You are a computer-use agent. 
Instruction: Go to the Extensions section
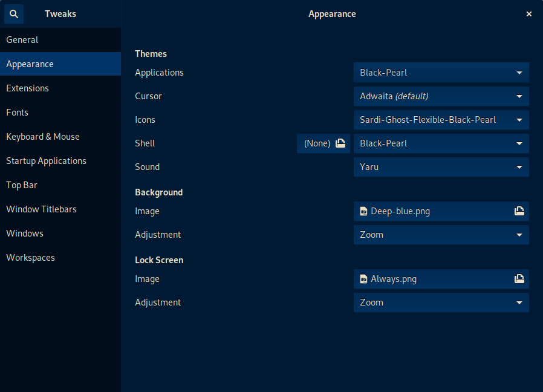tap(60, 88)
